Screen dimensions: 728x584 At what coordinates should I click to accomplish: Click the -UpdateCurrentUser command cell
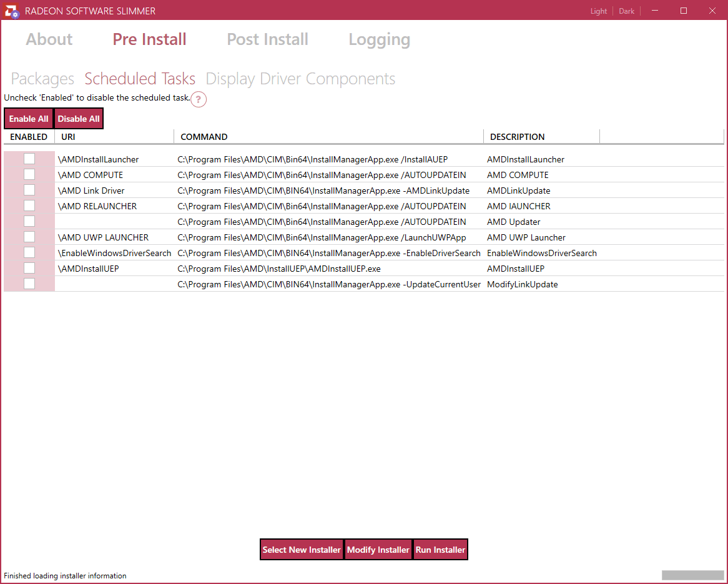coord(328,284)
